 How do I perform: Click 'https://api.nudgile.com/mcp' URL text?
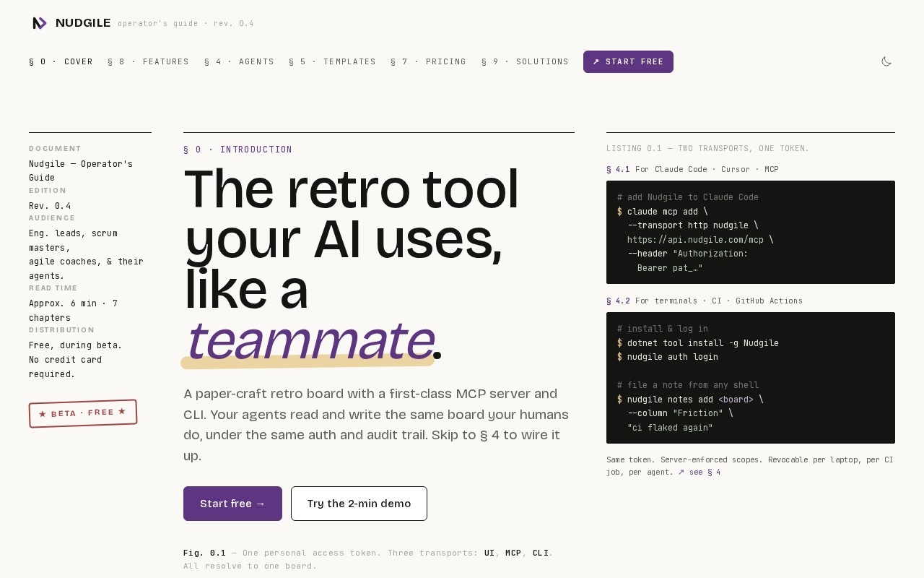[695, 240]
